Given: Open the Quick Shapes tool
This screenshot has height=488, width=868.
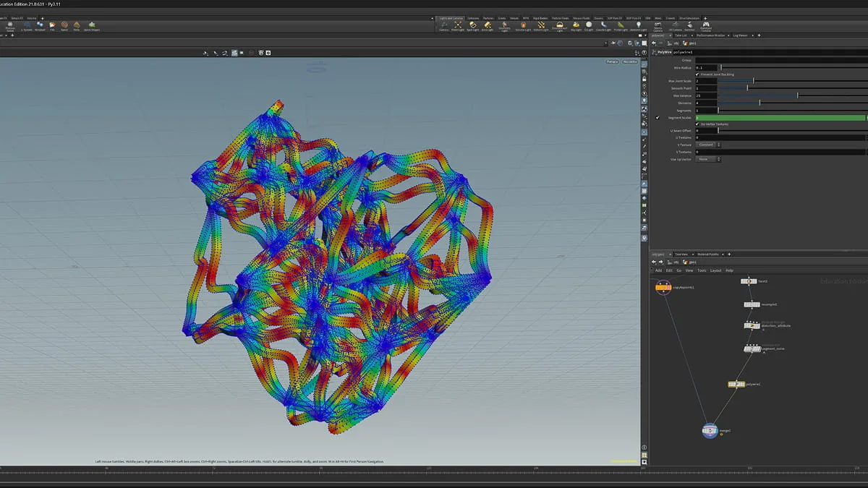Looking at the screenshot, I should coord(92,26).
